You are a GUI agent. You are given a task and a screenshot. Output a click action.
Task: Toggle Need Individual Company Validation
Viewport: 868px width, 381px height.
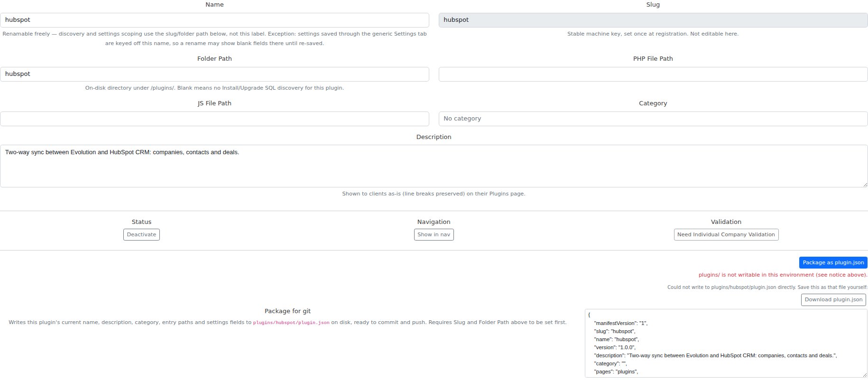click(x=726, y=234)
